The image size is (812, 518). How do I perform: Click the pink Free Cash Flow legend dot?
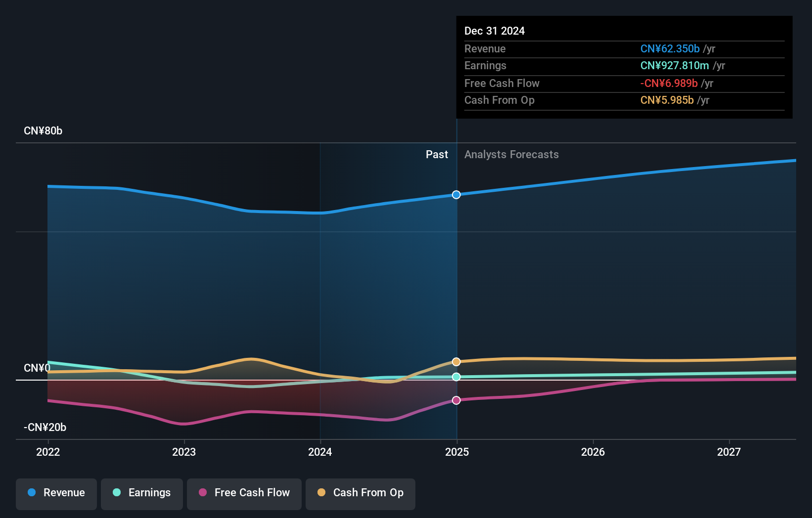click(202, 493)
